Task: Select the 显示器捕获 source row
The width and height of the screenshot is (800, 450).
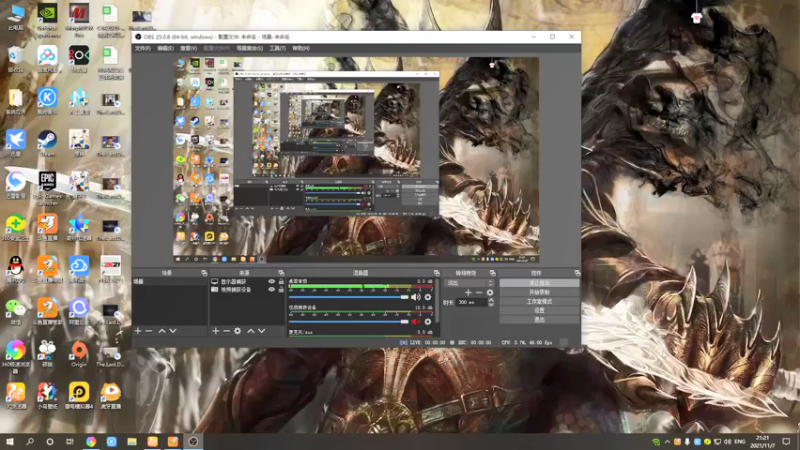Action: coord(247,282)
